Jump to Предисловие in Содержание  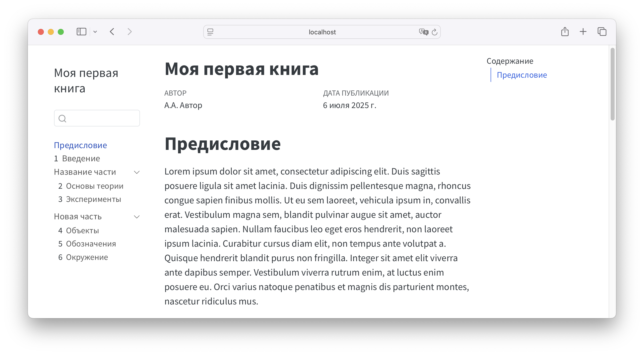[x=522, y=75]
